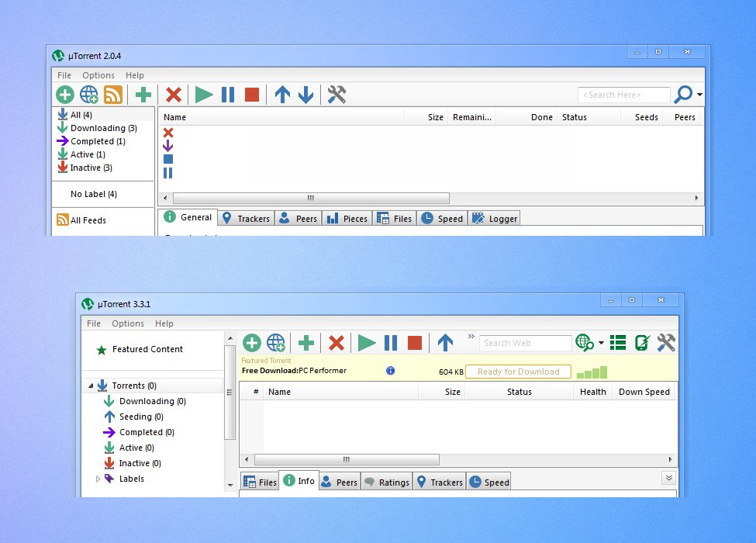Click red Stop icon in µTorrent 3.3.1 toolbar
The image size is (756, 543).
point(415,343)
